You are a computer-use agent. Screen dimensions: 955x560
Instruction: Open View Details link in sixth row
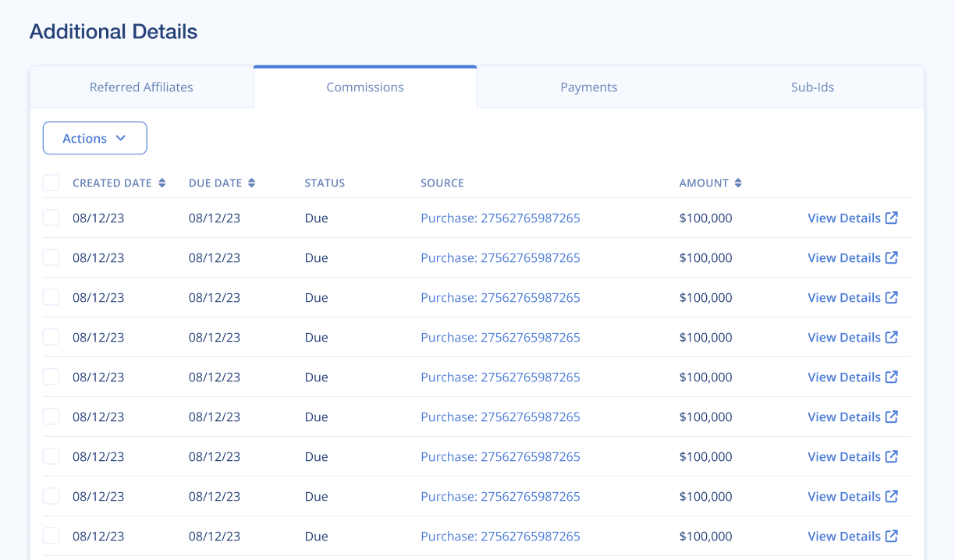[853, 417]
